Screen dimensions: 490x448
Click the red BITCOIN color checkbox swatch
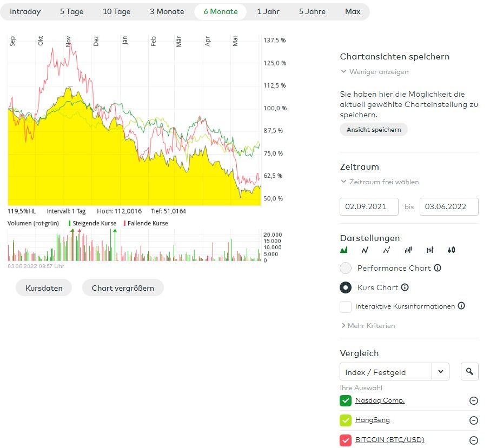point(346,440)
